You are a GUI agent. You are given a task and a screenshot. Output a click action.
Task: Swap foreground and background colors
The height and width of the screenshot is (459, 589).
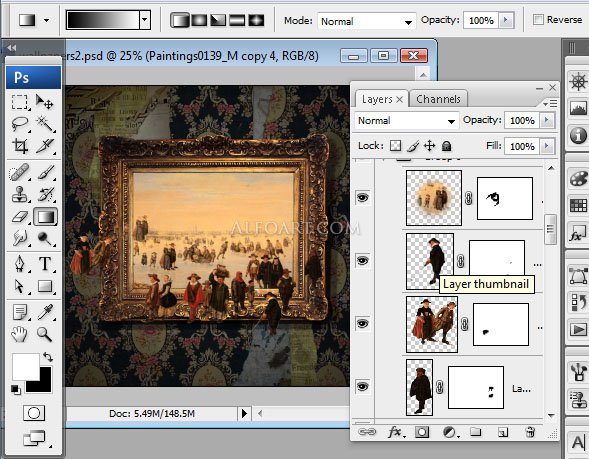(48, 357)
